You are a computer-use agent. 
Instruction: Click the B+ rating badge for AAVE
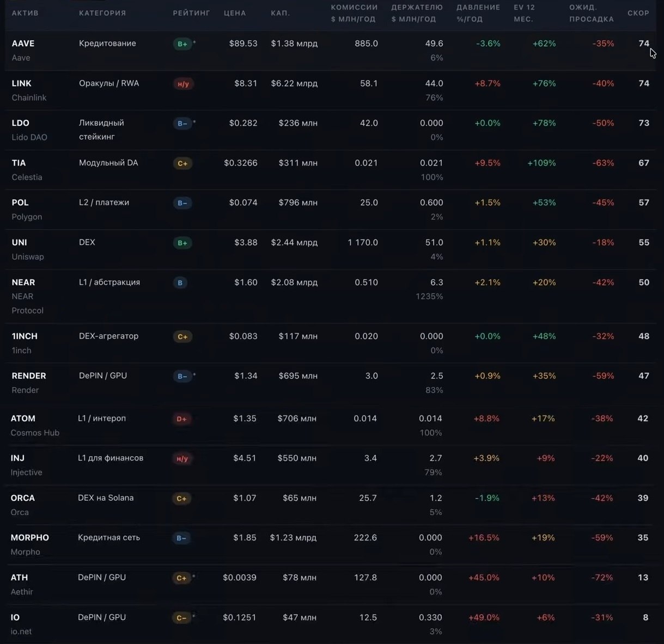click(182, 44)
